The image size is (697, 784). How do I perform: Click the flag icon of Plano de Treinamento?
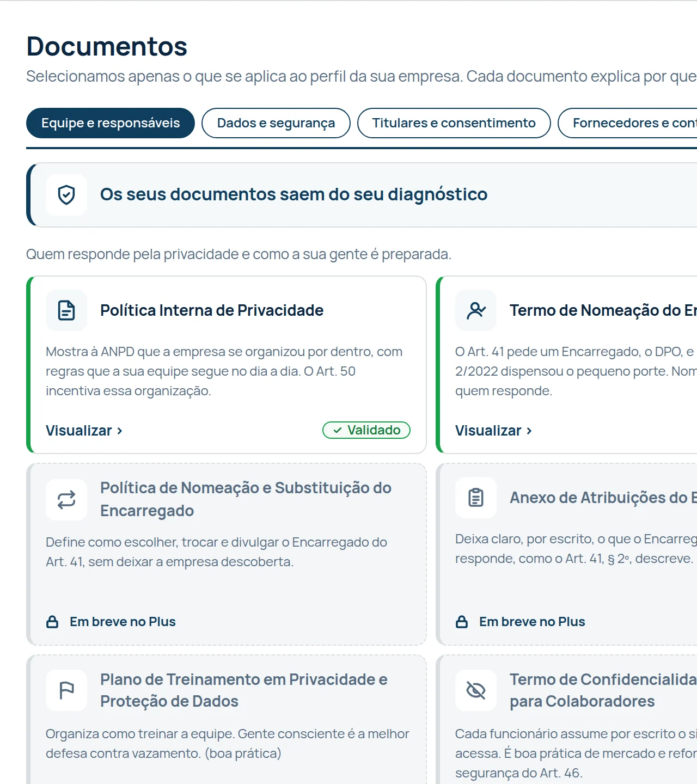[x=66, y=690]
